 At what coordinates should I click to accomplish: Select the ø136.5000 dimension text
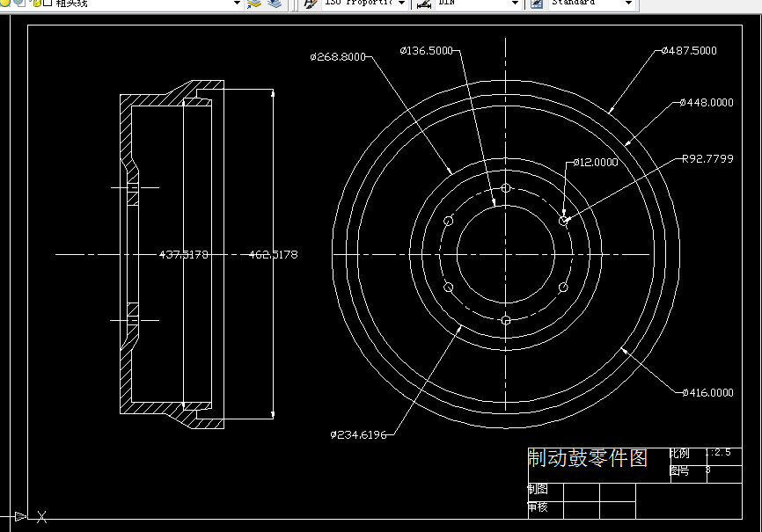(x=426, y=50)
